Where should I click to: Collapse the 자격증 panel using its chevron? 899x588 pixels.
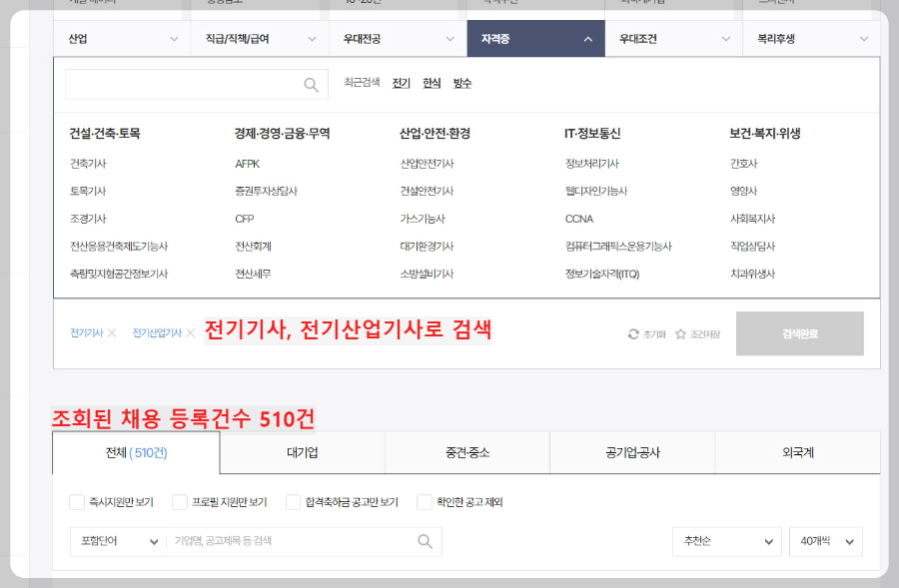tap(589, 38)
